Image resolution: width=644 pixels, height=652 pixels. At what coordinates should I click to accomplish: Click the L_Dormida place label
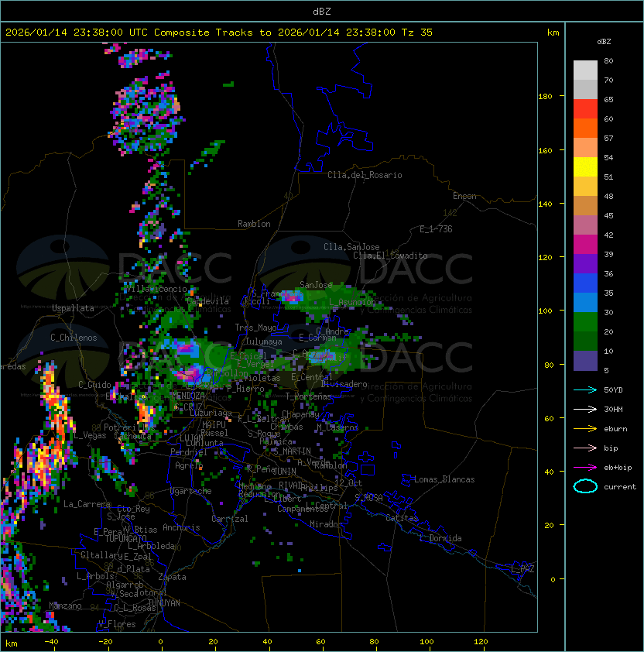(440, 538)
